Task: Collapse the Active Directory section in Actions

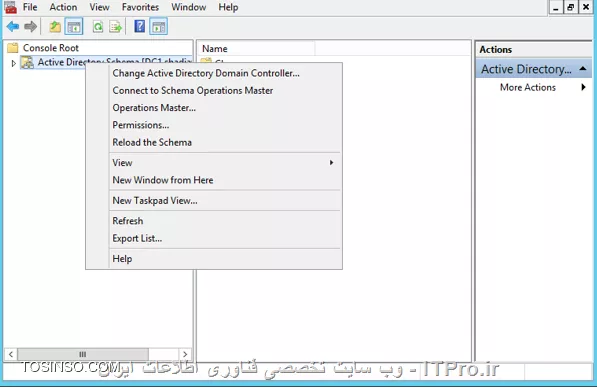Action: [x=583, y=69]
